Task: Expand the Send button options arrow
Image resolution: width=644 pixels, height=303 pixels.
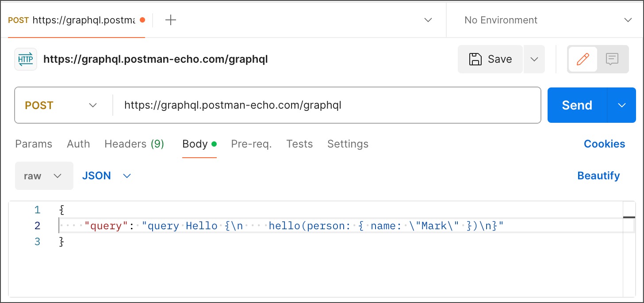Action: point(622,105)
